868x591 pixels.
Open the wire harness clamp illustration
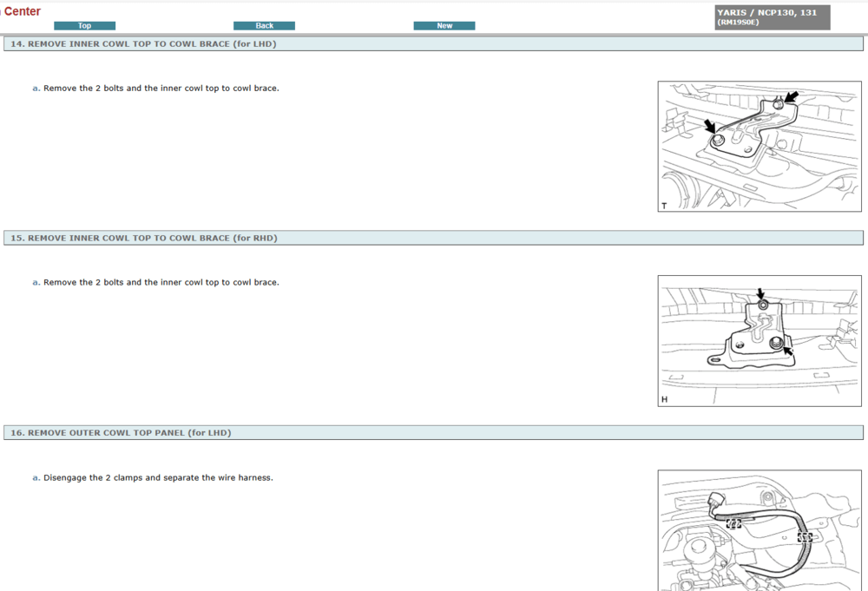(x=759, y=530)
